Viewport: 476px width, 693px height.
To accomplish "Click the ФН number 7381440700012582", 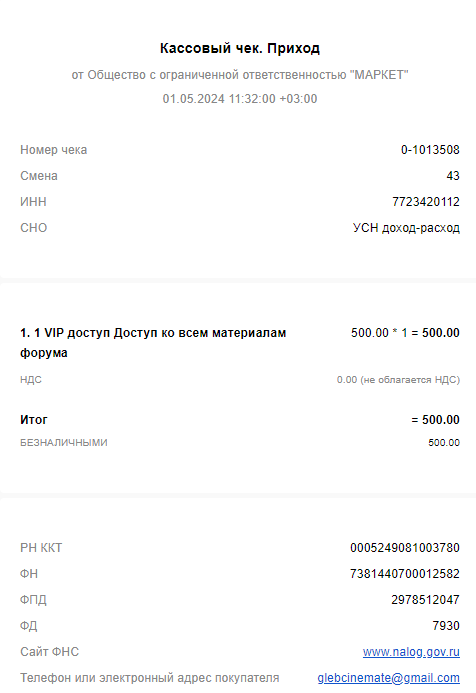I will click(x=405, y=574).
